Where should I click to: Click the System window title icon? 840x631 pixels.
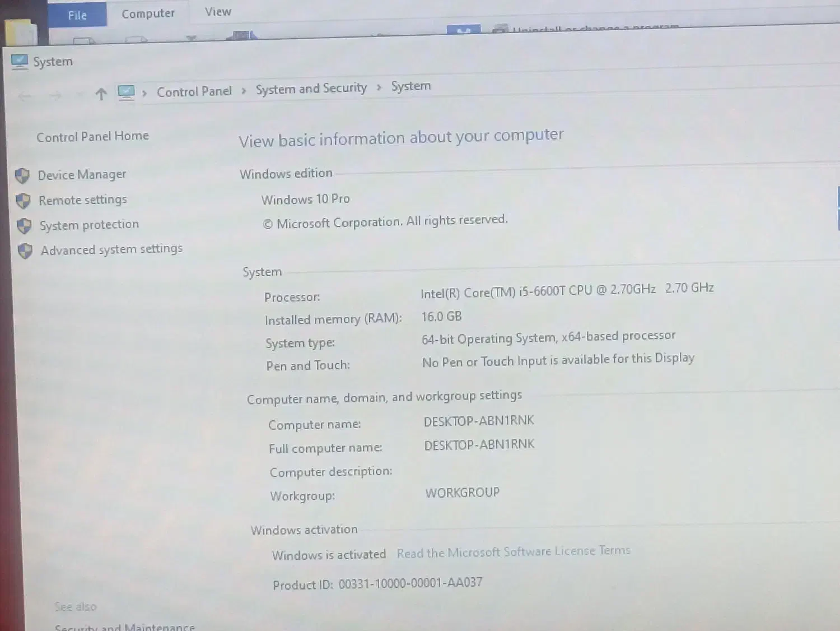point(20,62)
